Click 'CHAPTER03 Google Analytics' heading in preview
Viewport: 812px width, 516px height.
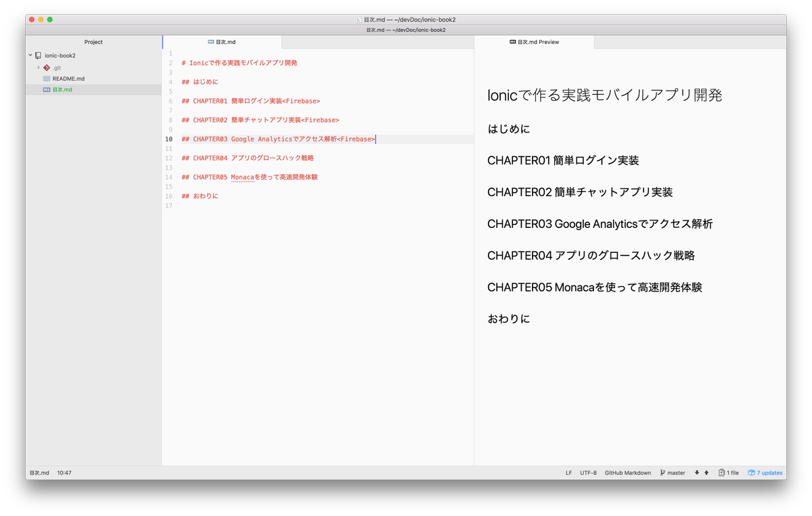600,224
